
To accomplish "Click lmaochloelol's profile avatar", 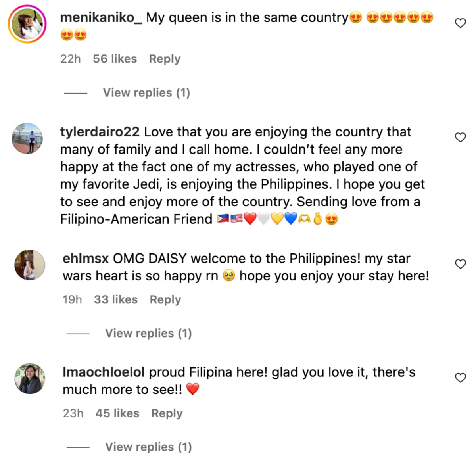I will coord(30,378).
